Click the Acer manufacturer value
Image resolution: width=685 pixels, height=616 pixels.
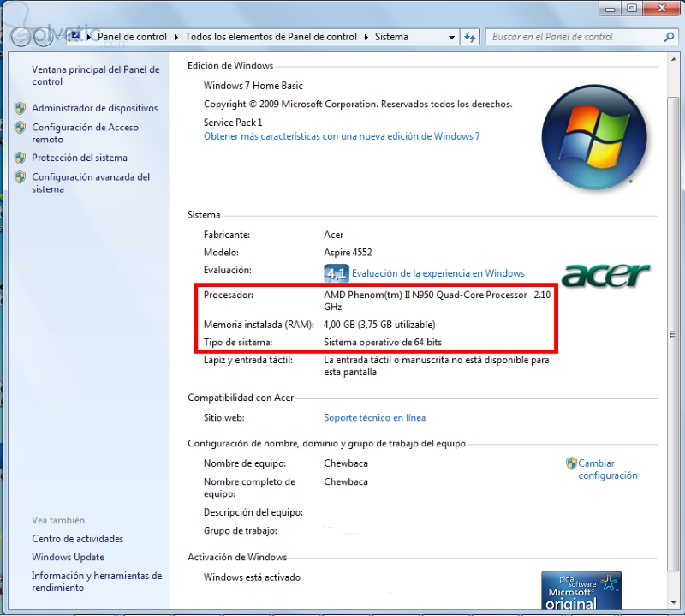[x=333, y=235]
